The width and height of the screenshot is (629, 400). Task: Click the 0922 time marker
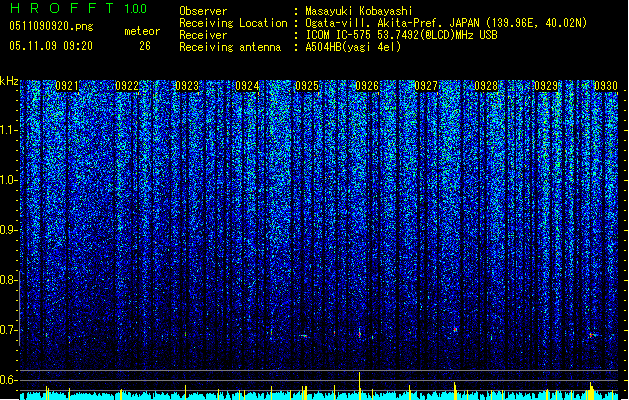[x=127, y=86]
